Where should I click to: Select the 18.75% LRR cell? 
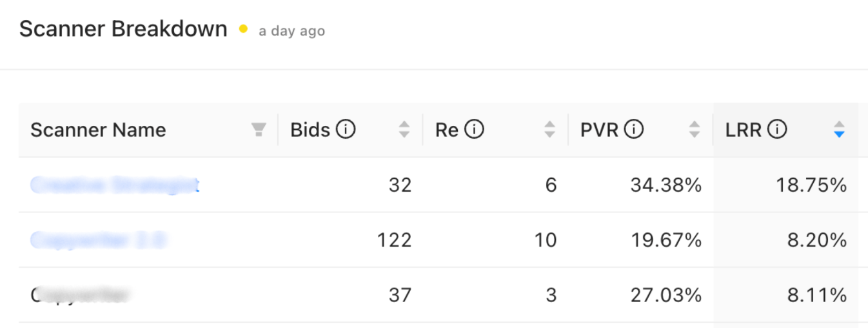(x=811, y=186)
